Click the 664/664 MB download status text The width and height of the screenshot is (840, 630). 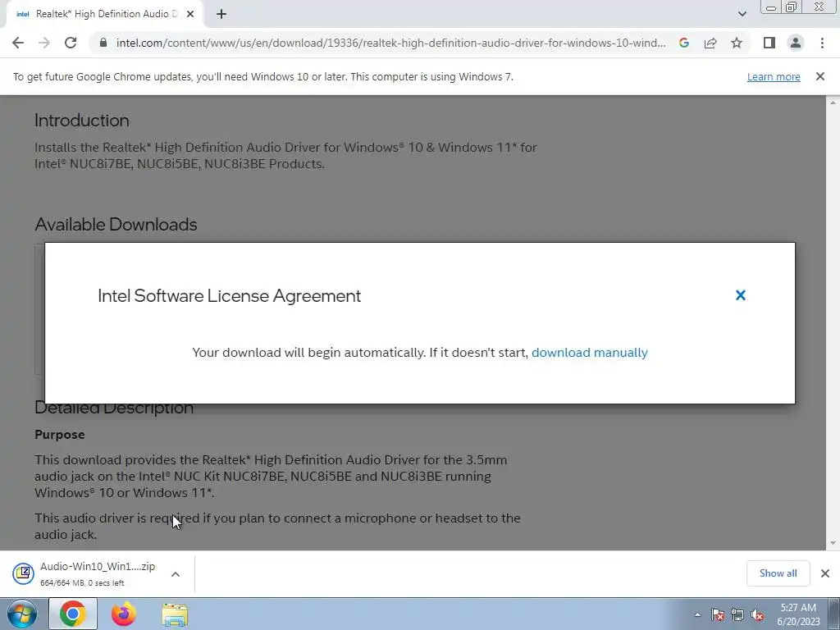(82, 583)
